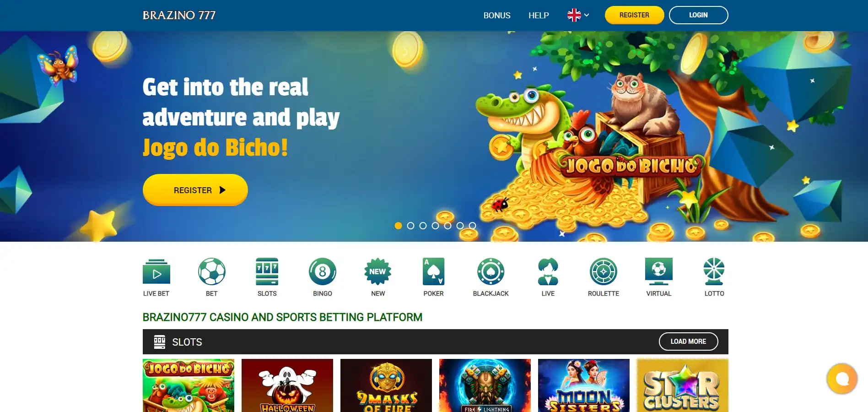
Task: Choose the Bingo ball icon
Action: tap(323, 271)
